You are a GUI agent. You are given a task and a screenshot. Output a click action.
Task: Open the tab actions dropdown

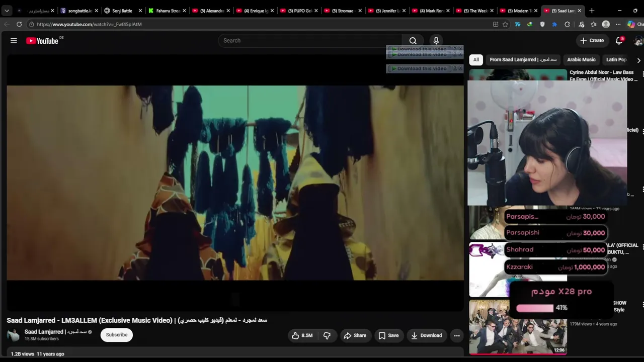coord(7,11)
